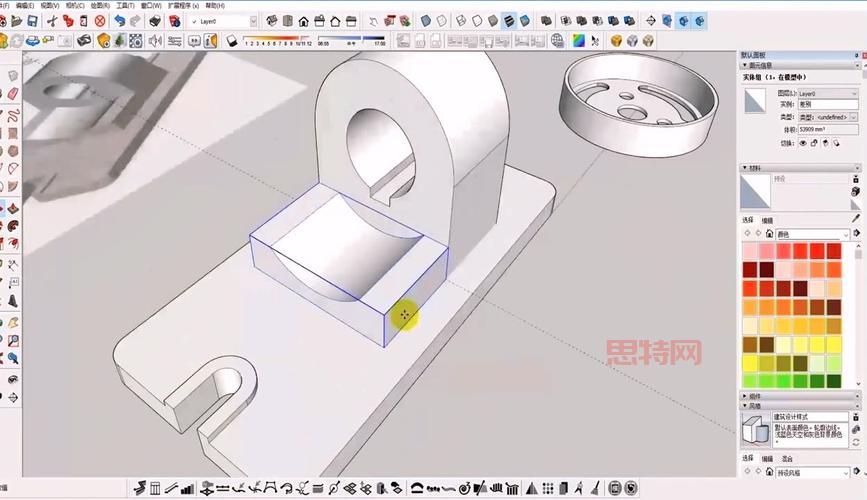This screenshot has height=500, width=867.
Task: Click the Redo arrow in the toolbar
Action: 135,21
